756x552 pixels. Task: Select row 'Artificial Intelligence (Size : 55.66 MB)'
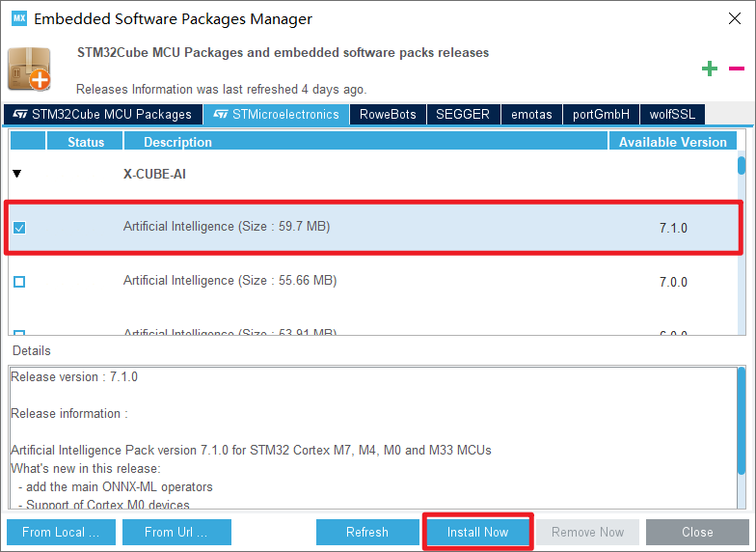(x=374, y=282)
